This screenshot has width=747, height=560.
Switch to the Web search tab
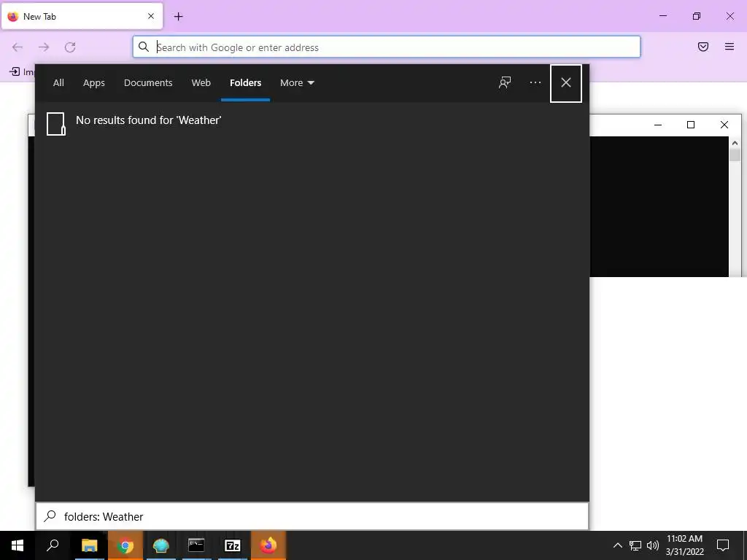201,83
